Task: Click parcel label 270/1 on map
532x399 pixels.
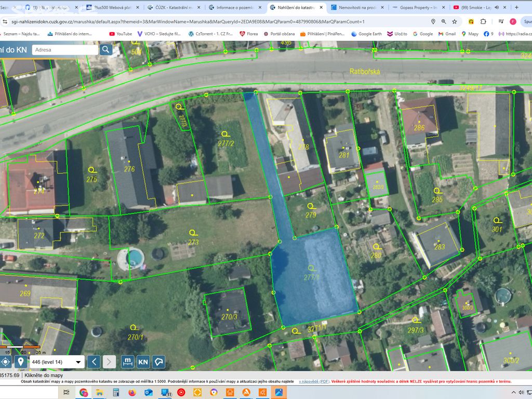Action: (136, 337)
